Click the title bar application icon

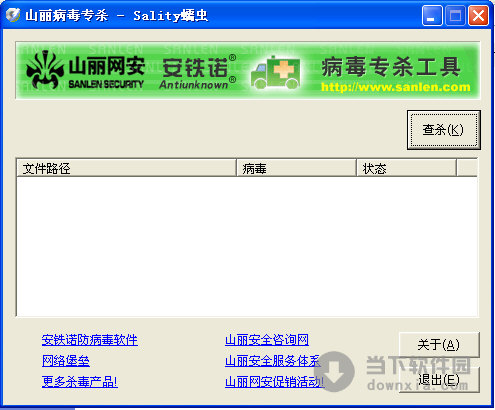point(13,15)
